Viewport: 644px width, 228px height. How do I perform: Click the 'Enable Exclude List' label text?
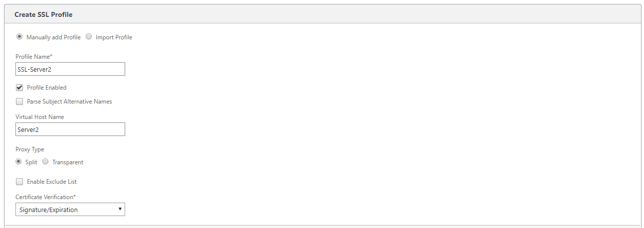point(52,182)
